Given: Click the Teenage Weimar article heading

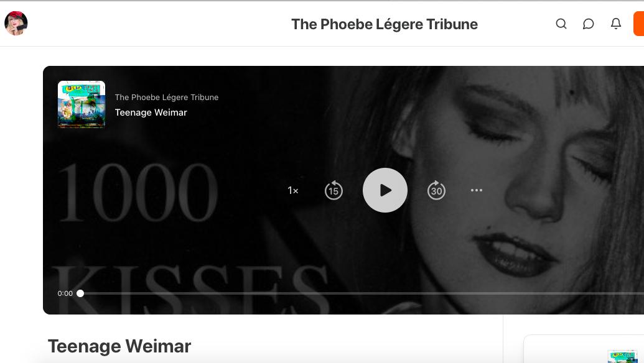Looking at the screenshot, I should click(x=119, y=346).
